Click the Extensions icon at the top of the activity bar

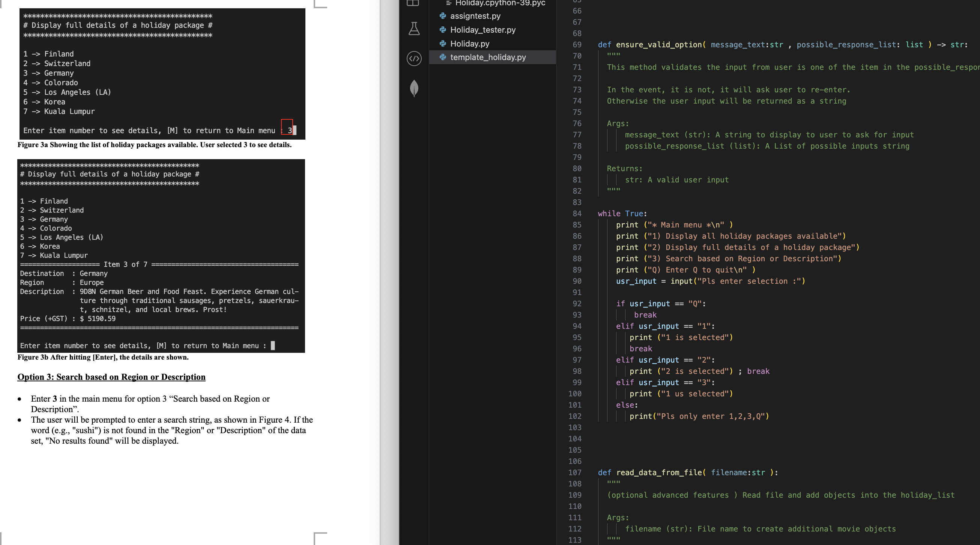pyautogui.click(x=413, y=3)
